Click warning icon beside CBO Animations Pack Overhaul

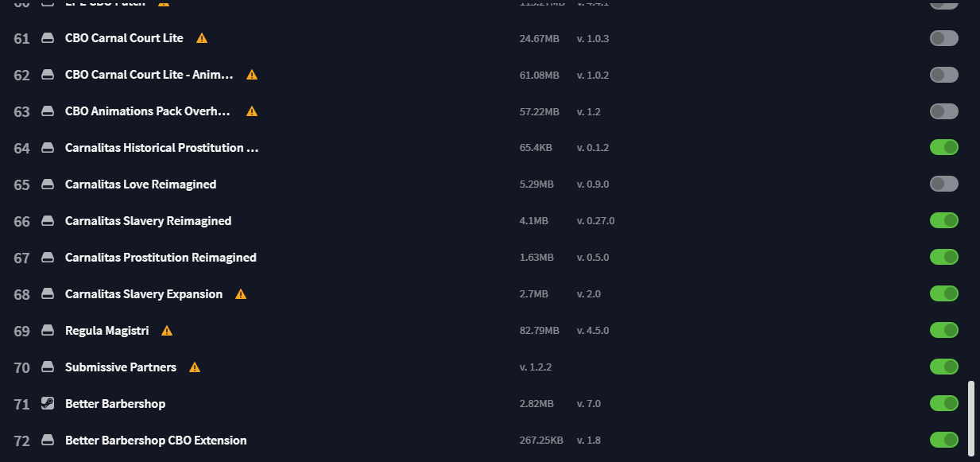coord(252,111)
